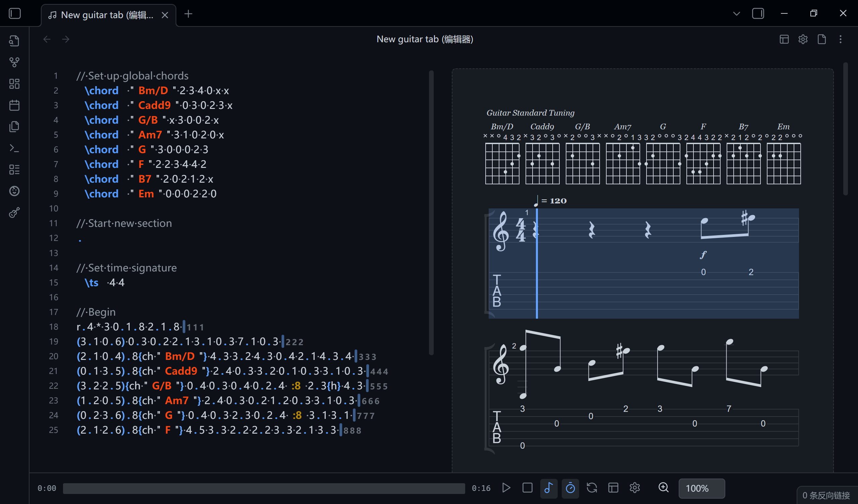Toggle loop playback button
This screenshot has width=858, height=504.
(x=592, y=488)
